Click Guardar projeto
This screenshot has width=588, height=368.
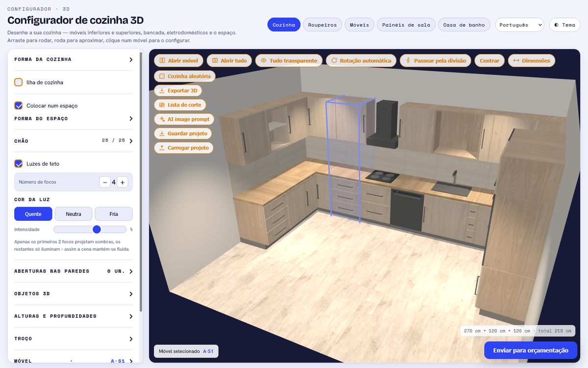[183, 133]
